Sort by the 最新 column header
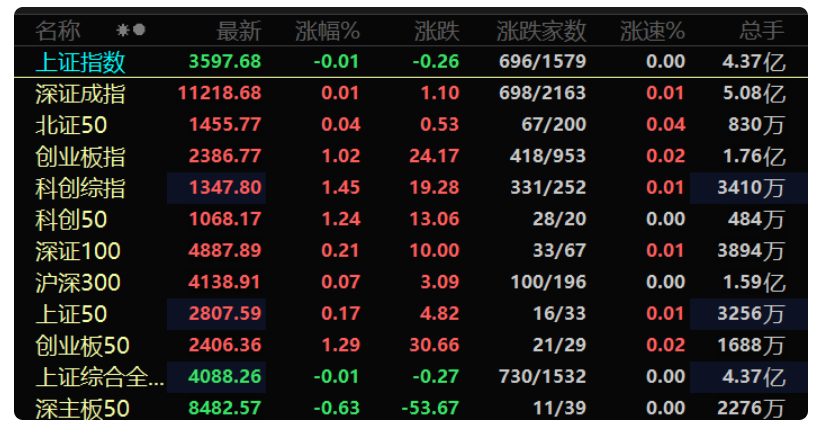Image resolution: width=822 pixels, height=424 pixels. tap(239, 31)
